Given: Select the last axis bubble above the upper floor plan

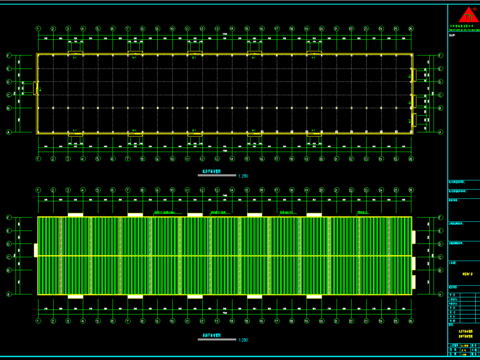Looking at the screenshot, I should [411, 29].
